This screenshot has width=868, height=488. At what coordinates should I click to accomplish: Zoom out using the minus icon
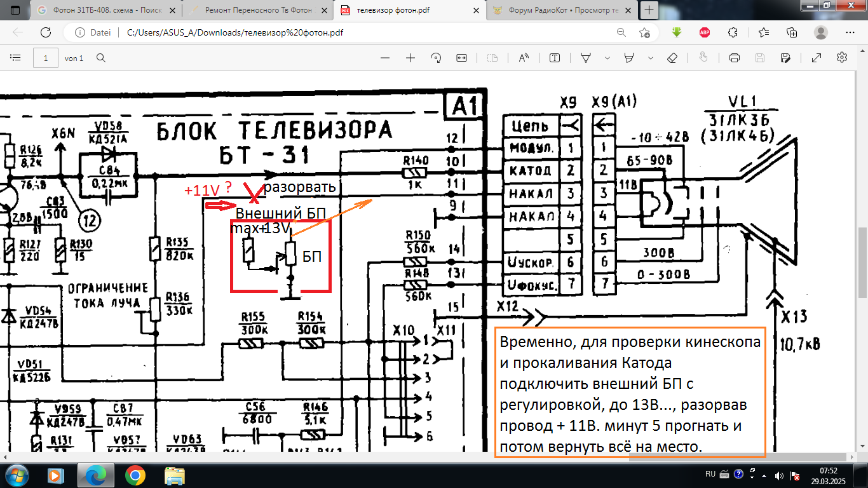tap(384, 58)
